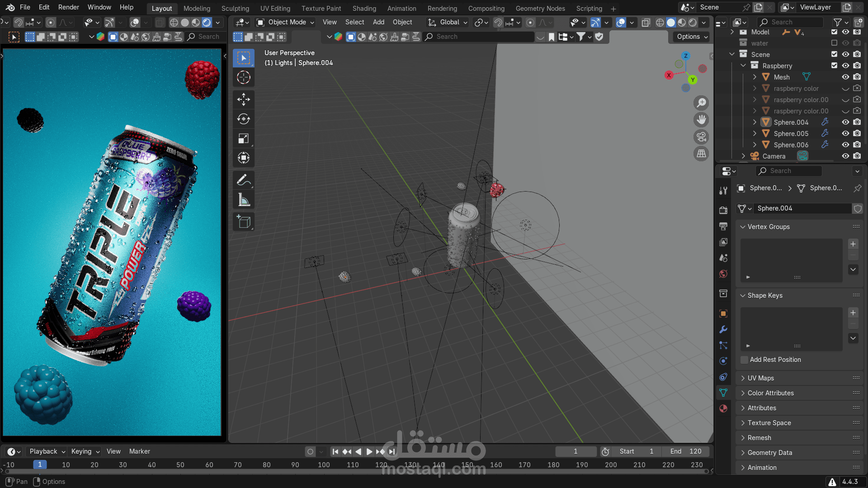
Task: Open the Object Mode dropdown
Action: (285, 22)
